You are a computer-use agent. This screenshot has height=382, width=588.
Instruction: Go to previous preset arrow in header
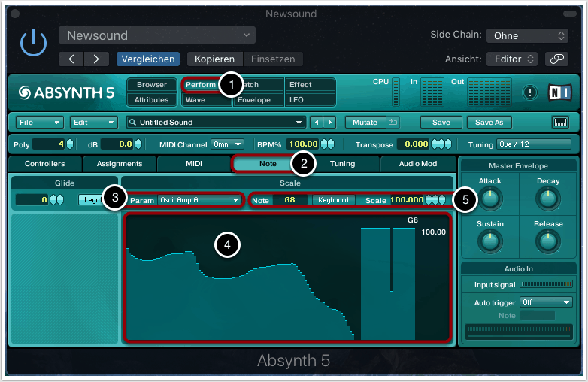coord(71,59)
